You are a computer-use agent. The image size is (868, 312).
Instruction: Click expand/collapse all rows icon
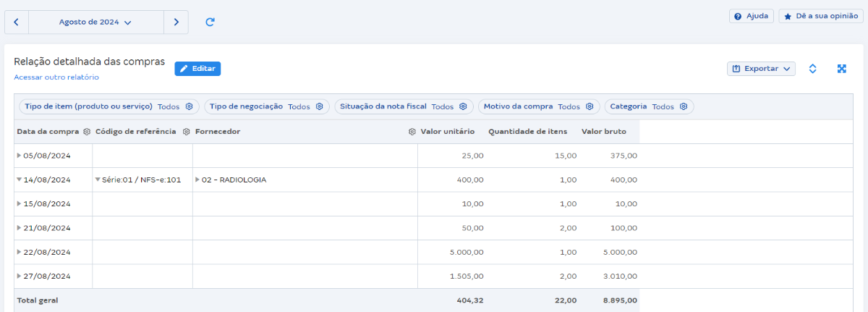(812, 69)
